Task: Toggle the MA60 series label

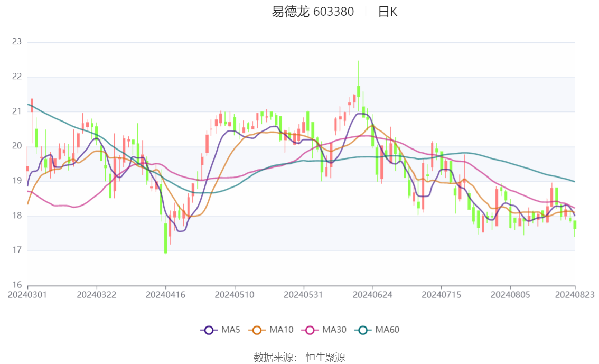Action: coord(387,330)
